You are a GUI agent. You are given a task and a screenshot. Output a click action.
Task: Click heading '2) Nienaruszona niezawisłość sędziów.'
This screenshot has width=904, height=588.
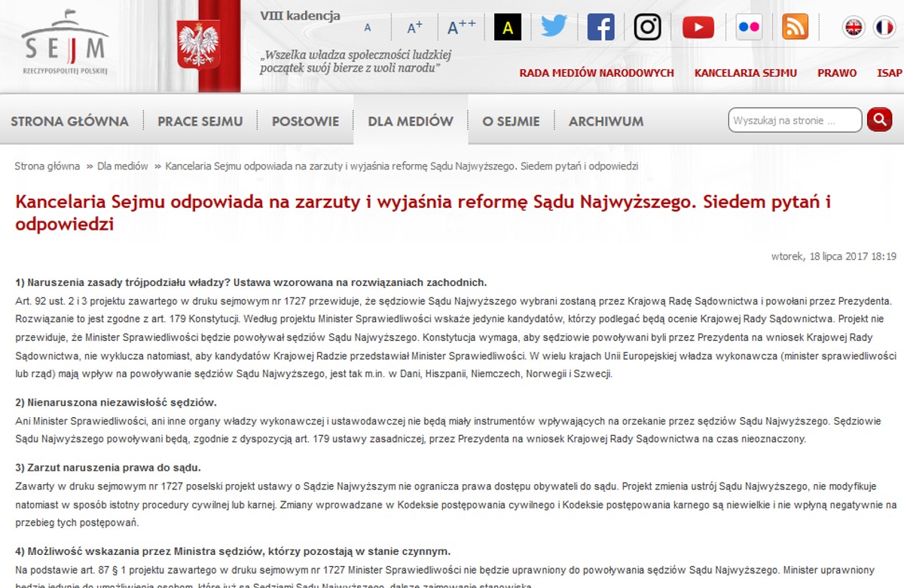115,402
